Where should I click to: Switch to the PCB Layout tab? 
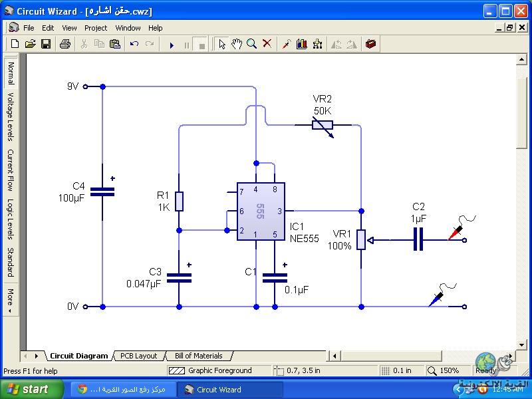[x=139, y=356]
